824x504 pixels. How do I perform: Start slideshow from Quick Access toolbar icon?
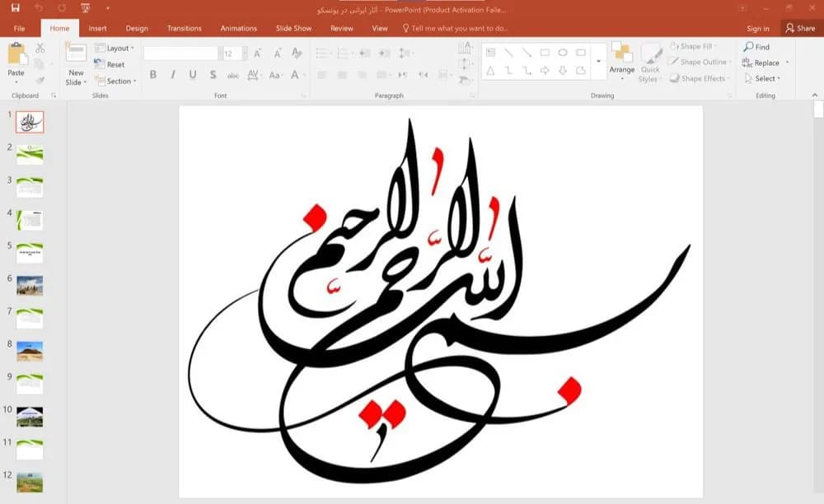click(x=86, y=8)
